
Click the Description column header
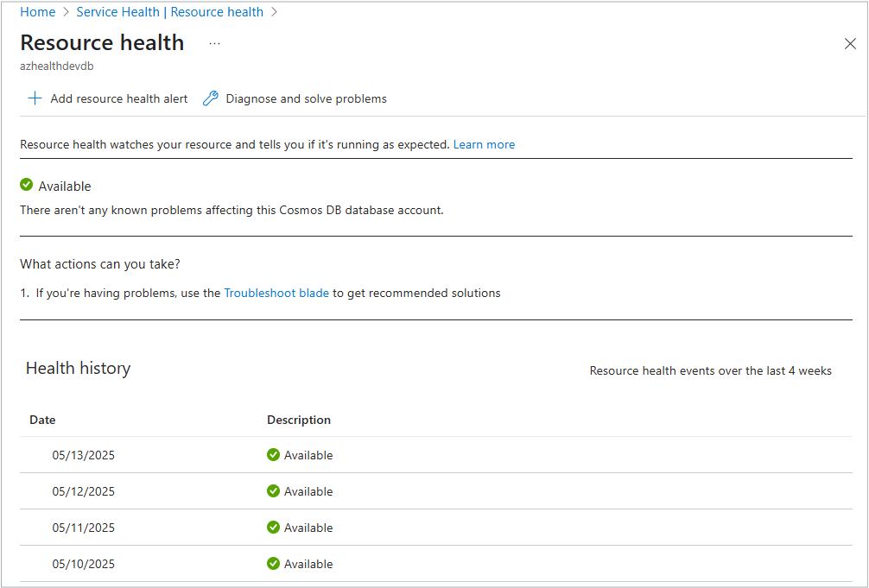point(298,420)
